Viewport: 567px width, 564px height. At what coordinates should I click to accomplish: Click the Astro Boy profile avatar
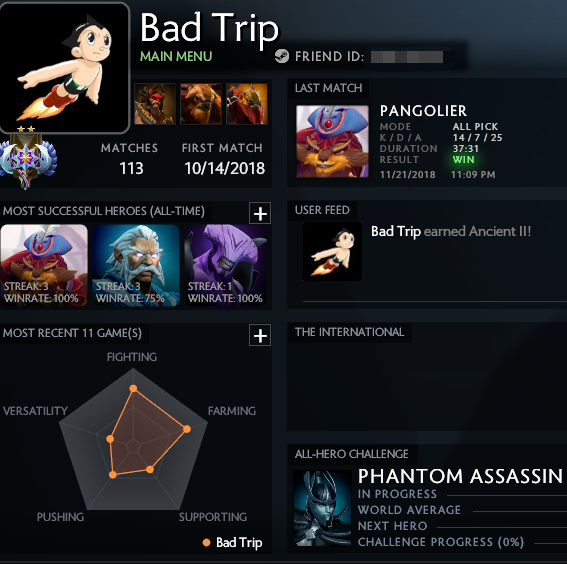[64, 67]
